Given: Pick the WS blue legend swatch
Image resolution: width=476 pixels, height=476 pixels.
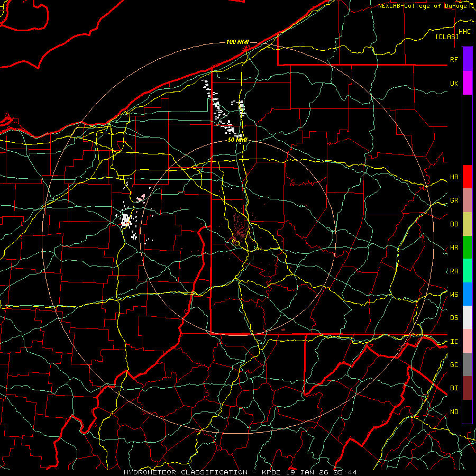Looking at the screenshot, I should (x=467, y=294).
